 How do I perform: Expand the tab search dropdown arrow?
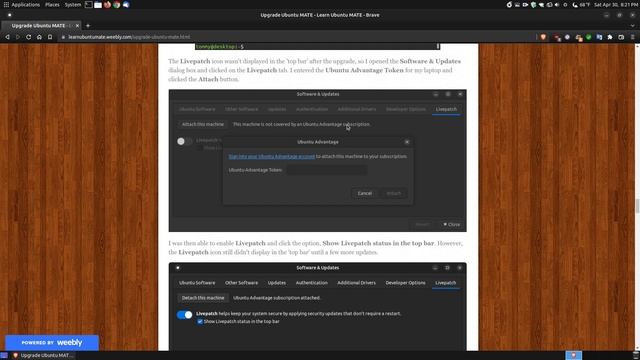pos(633,26)
